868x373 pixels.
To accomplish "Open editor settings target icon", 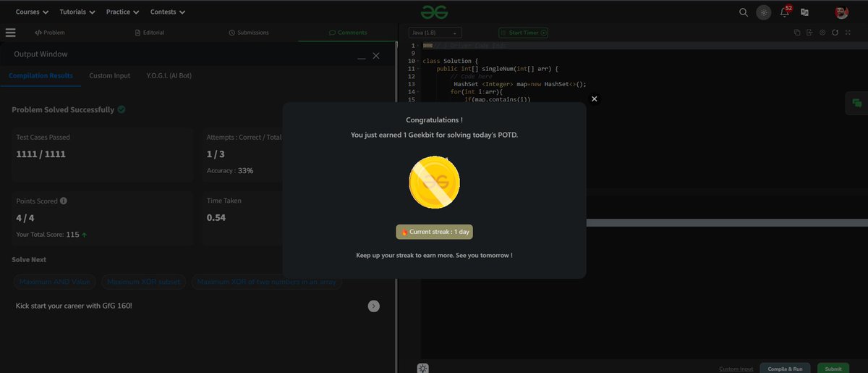I will click(822, 33).
